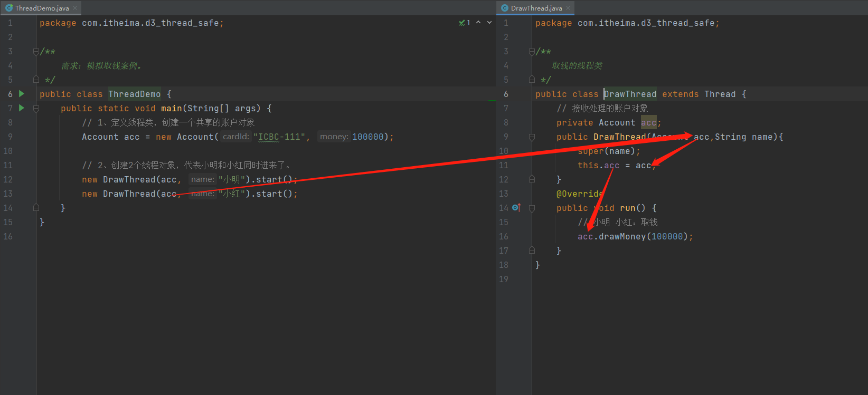Place cursor on main method name
The image size is (868, 395).
[x=172, y=108]
